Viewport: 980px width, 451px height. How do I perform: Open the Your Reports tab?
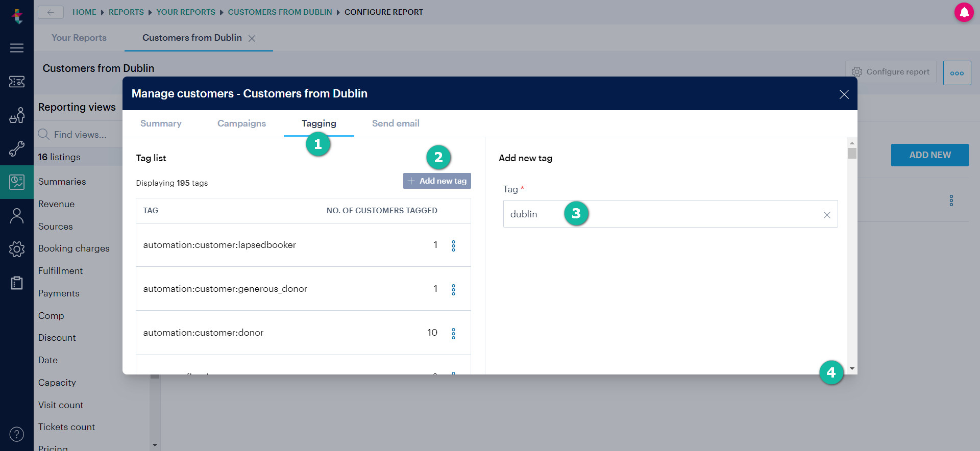(79, 38)
